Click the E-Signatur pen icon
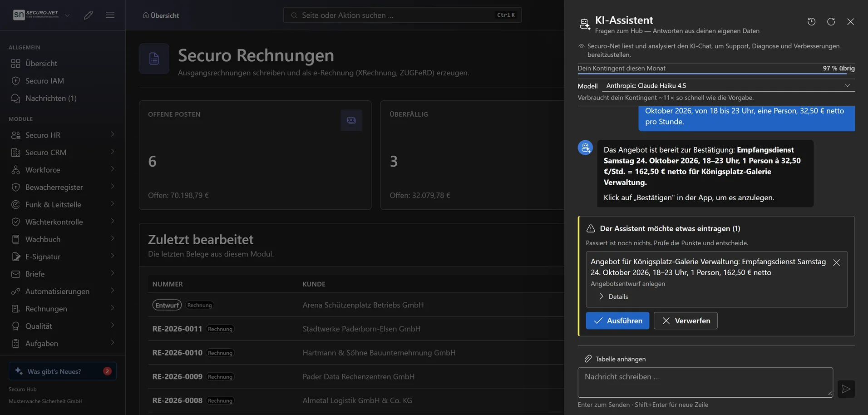The width and height of the screenshot is (868, 415). 16,257
